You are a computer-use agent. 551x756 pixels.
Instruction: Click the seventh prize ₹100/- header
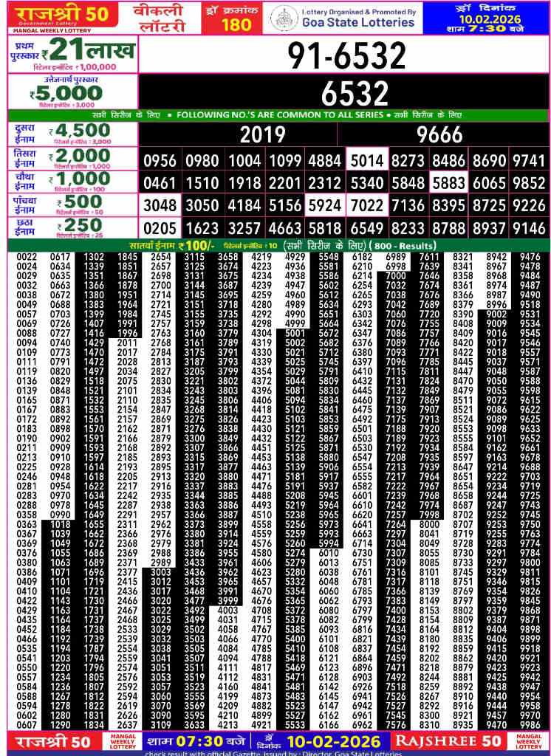point(171,246)
